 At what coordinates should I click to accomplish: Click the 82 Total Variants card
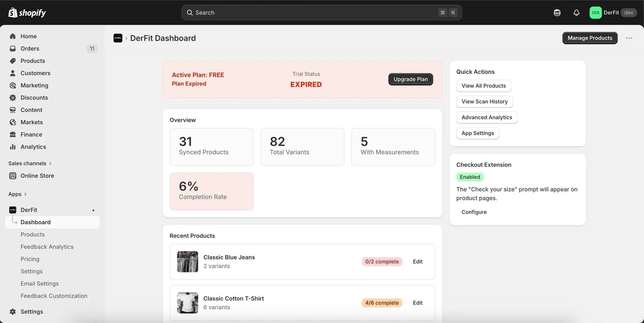pyautogui.click(x=303, y=147)
